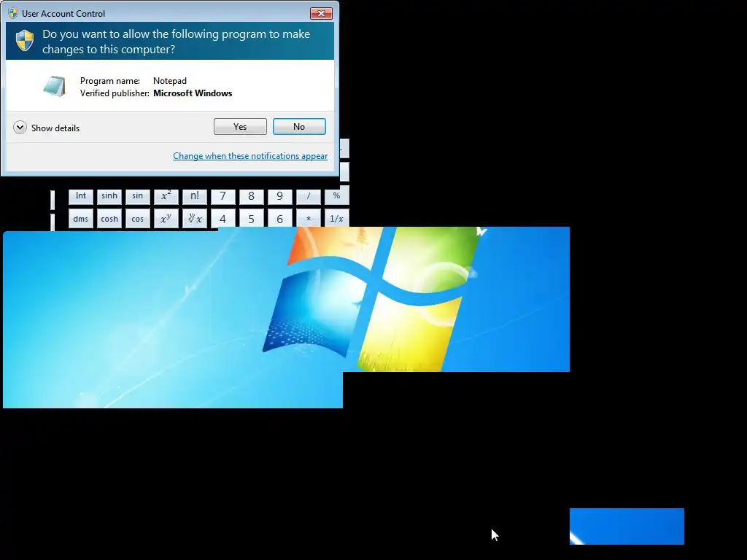
Task: Click the x squared calculator button
Action: [x=166, y=196]
